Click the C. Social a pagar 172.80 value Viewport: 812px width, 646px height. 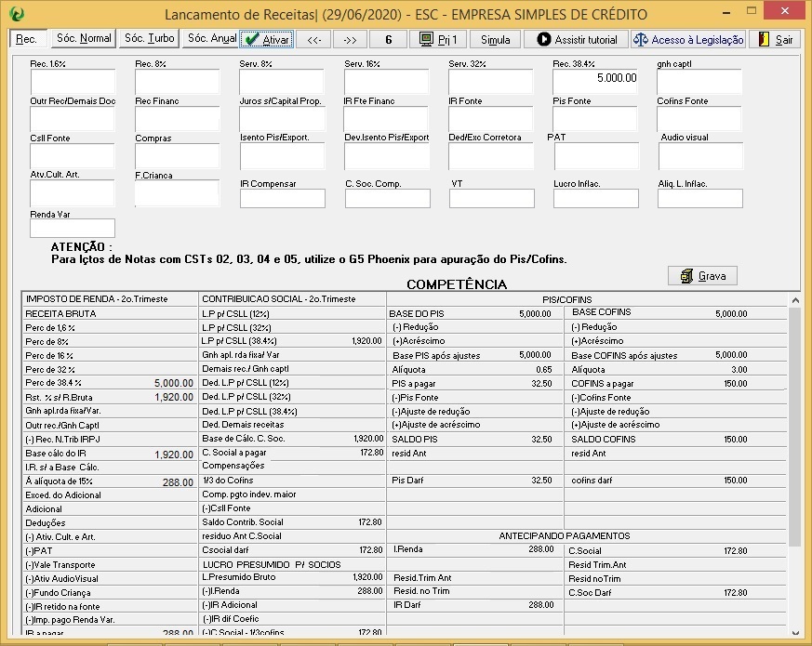click(x=372, y=453)
